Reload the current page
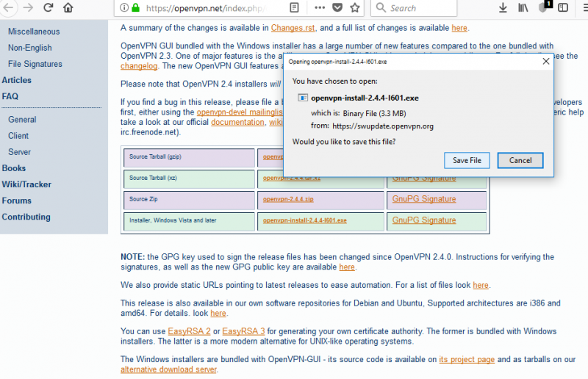 click(48, 8)
